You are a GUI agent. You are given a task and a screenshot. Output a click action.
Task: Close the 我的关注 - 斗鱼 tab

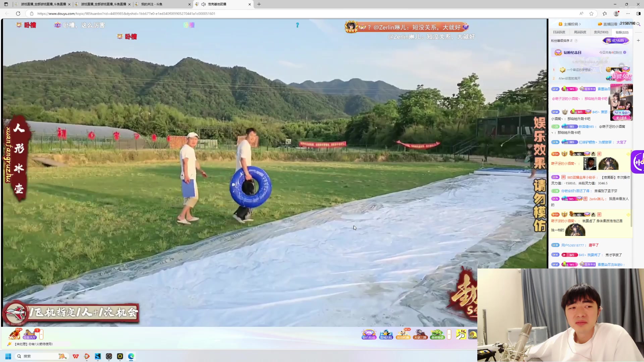[190, 4]
